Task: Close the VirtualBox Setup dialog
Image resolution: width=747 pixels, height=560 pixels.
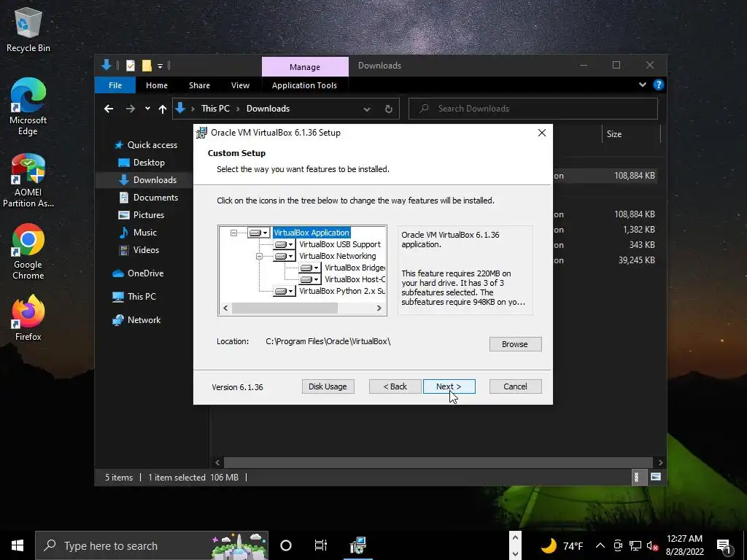Action: pos(542,133)
